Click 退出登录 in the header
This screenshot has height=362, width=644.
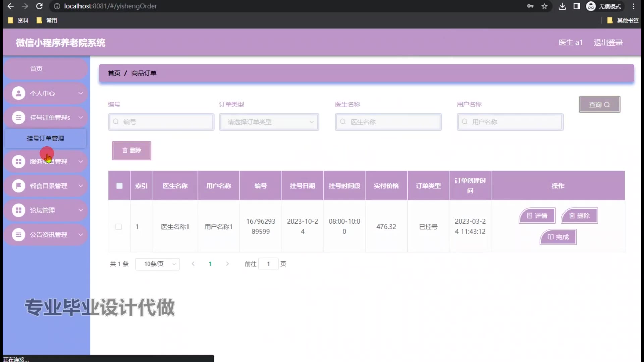point(608,43)
